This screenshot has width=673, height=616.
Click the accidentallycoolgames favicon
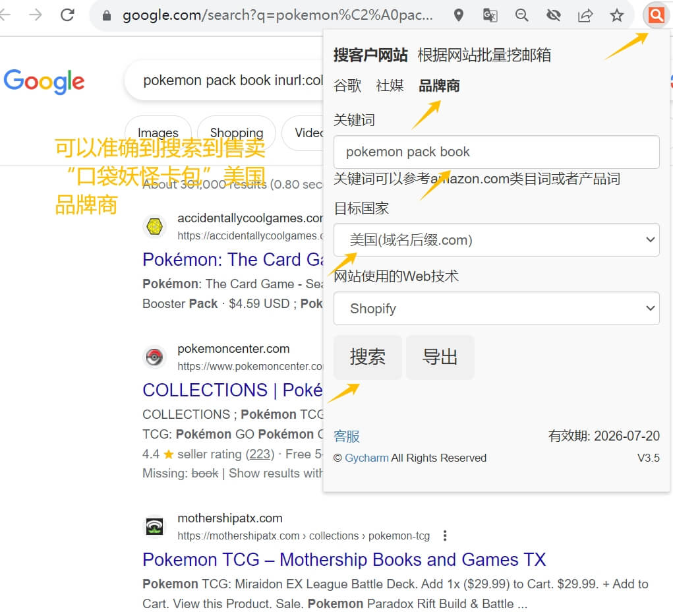tap(154, 226)
